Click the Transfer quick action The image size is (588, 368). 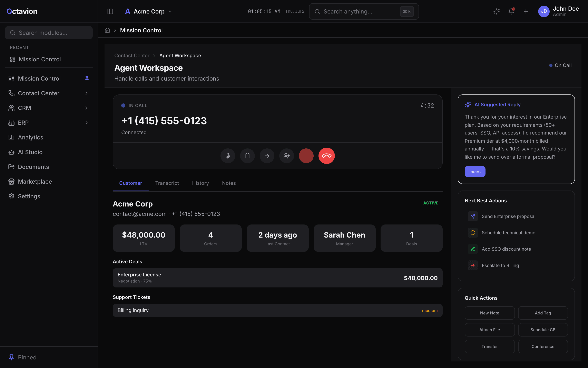pos(490,347)
